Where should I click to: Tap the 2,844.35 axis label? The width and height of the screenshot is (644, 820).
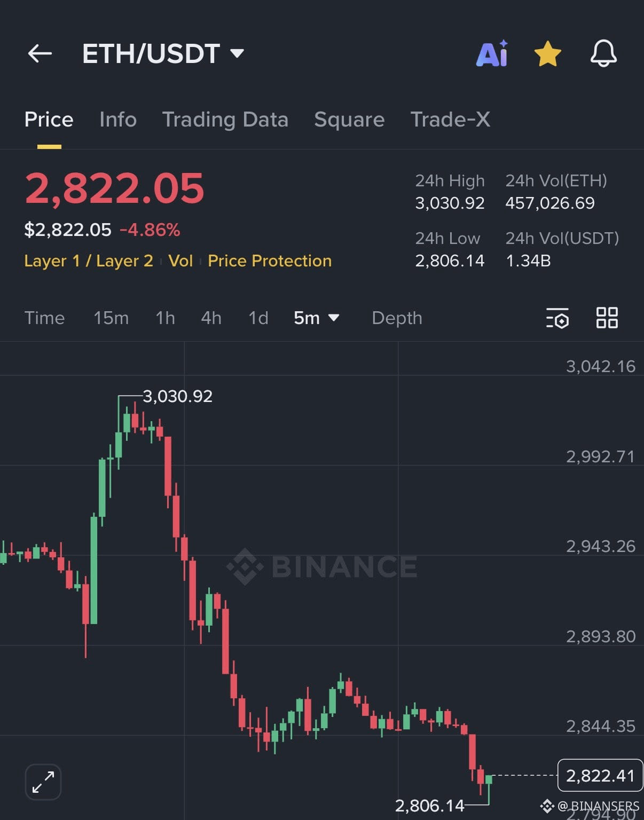pyautogui.click(x=601, y=726)
